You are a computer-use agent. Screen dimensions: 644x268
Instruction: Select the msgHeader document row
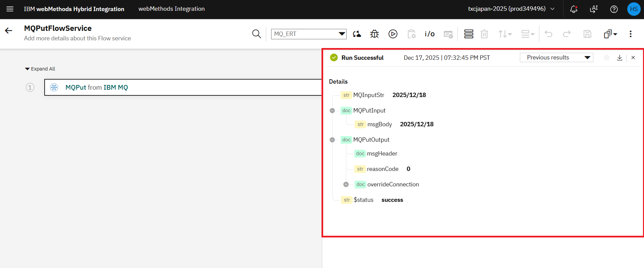pyautogui.click(x=376, y=153)
